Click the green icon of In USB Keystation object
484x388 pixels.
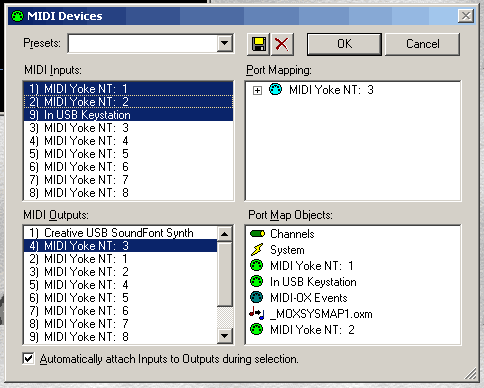click(256, 282)
